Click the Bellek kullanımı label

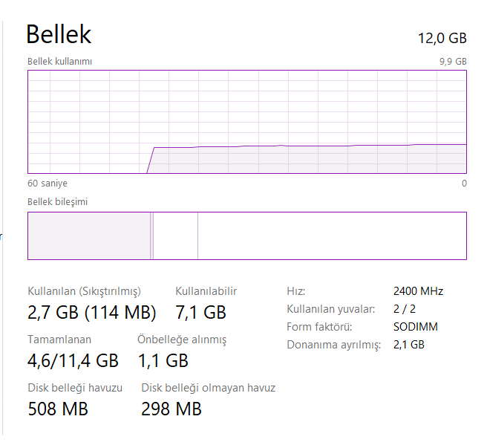click(x=59, y=62)
